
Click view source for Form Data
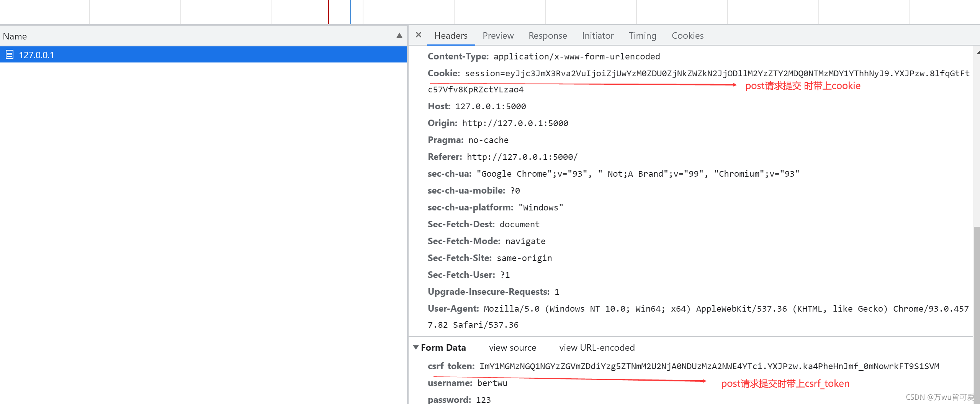pos(512,348)
